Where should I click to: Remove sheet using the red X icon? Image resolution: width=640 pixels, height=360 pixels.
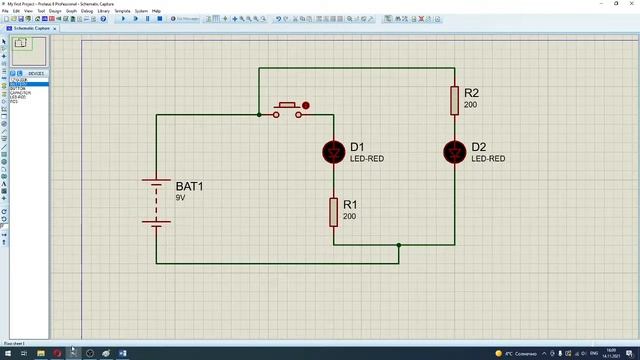point(421,19)
